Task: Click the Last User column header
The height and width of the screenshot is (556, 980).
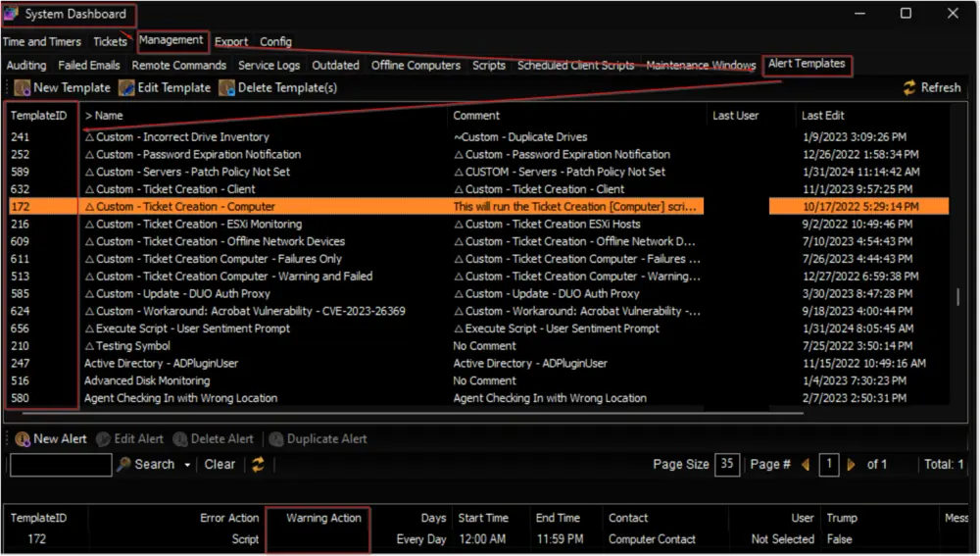Action: point(736,116)
